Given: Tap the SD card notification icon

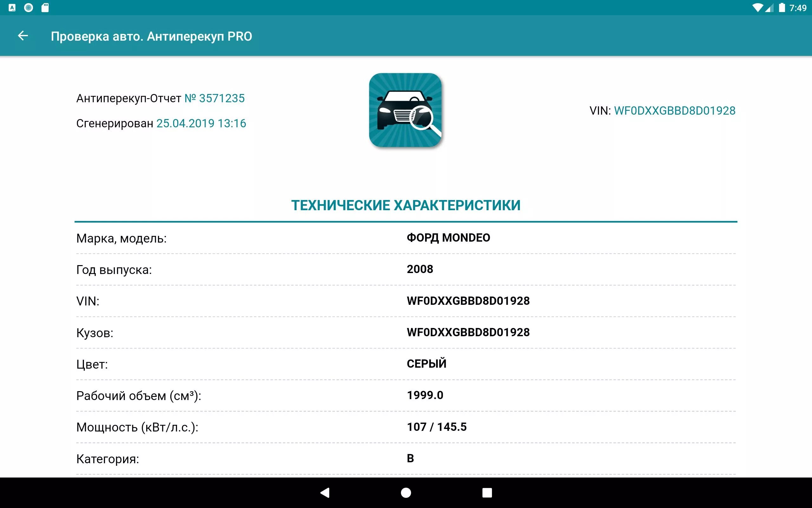Looking at the screenshot, I should [45, 8].
